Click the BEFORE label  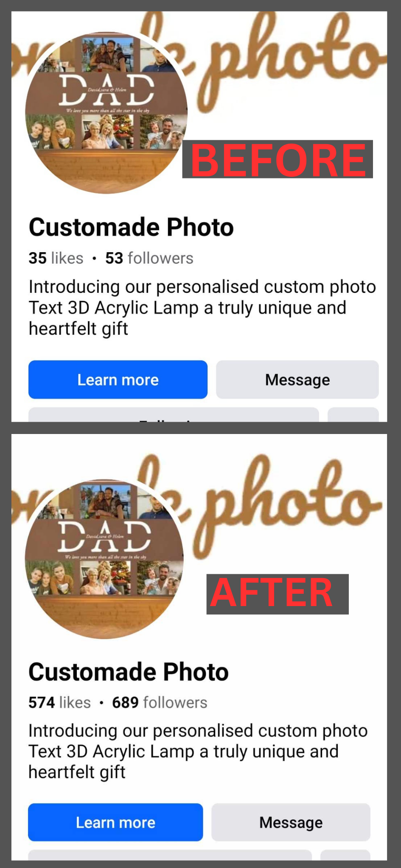tap(278, 159)
